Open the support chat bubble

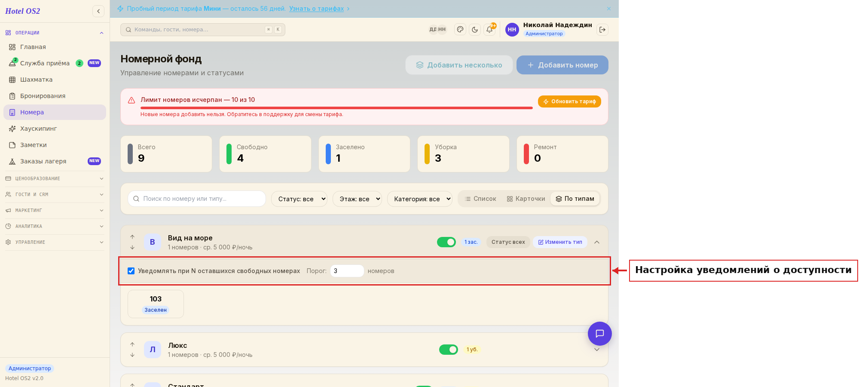[600, 334]
